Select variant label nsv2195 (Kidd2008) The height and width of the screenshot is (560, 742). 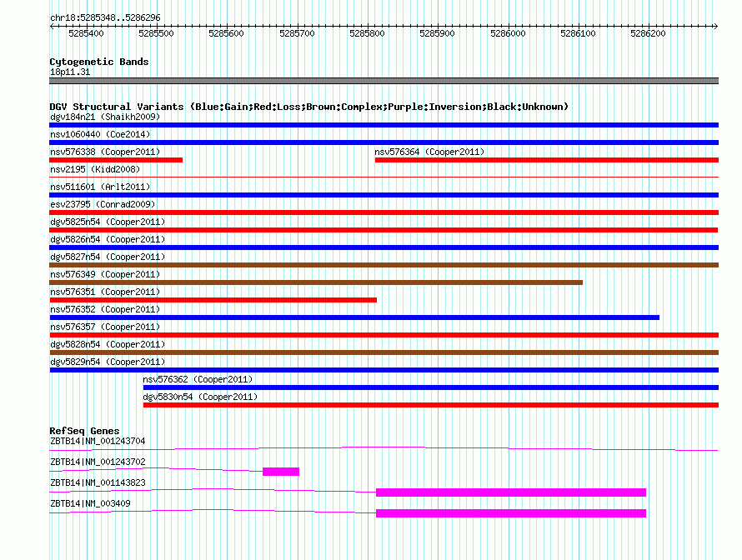(x=95, y=169)
